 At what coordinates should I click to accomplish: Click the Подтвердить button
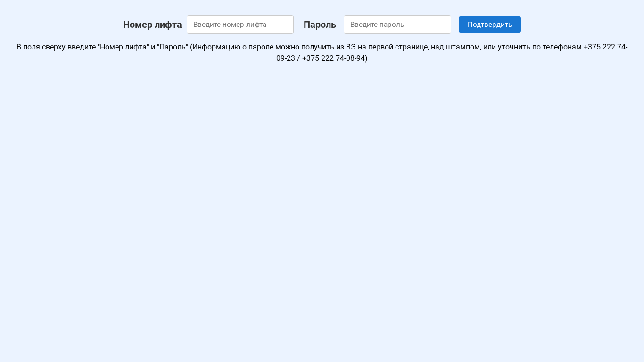(x=490, y=25)
